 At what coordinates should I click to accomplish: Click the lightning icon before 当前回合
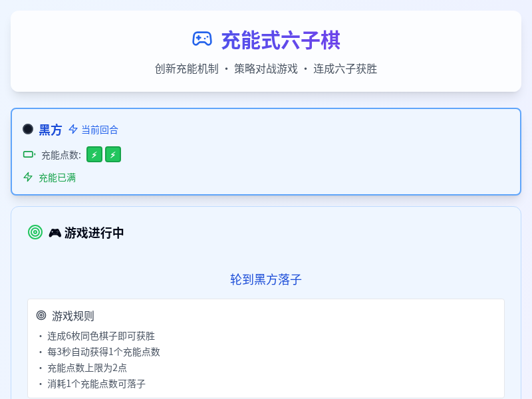tap(73, 129)
